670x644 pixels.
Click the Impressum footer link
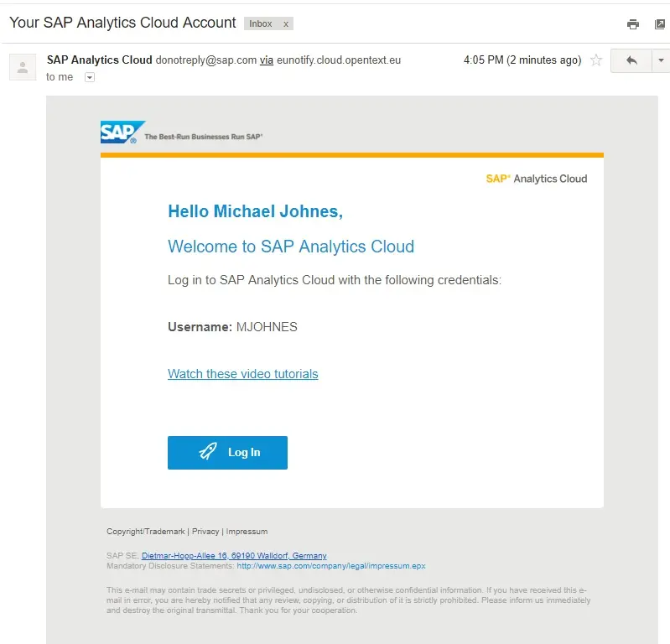pos(247,532)
